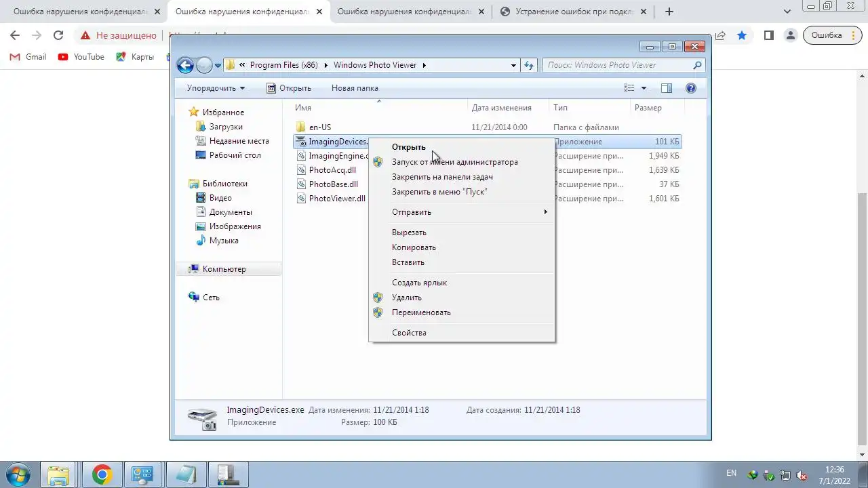Toggle the preview pane icon
The image size is (868, 488).
(x=667, y=88)
